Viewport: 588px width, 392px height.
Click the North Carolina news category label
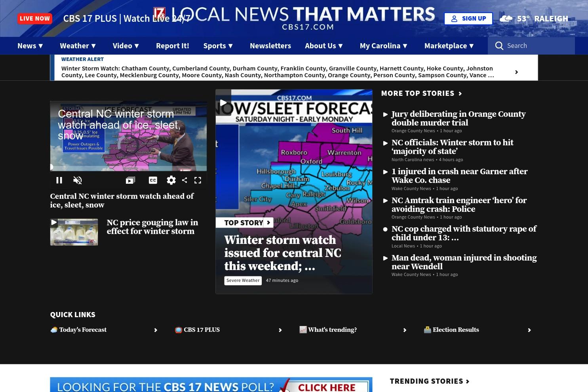[413, 160]
